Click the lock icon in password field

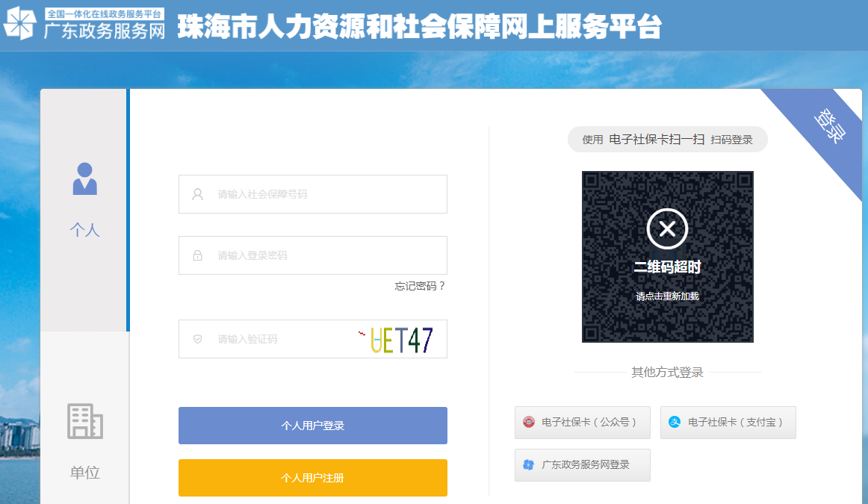(198, 255)
